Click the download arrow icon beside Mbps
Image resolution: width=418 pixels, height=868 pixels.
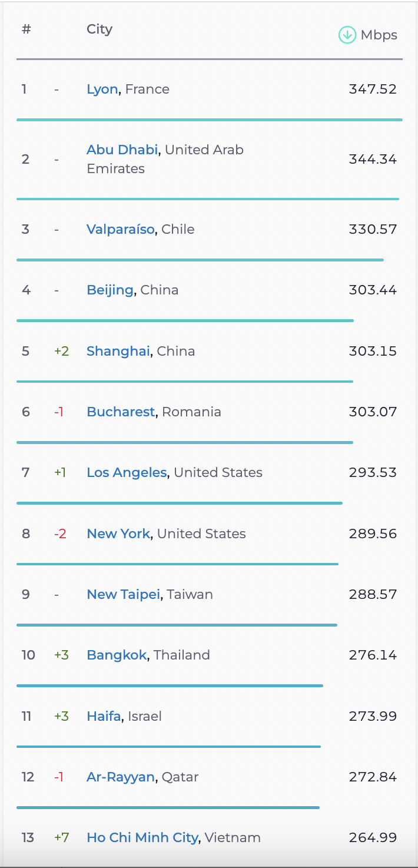[347, 35]
